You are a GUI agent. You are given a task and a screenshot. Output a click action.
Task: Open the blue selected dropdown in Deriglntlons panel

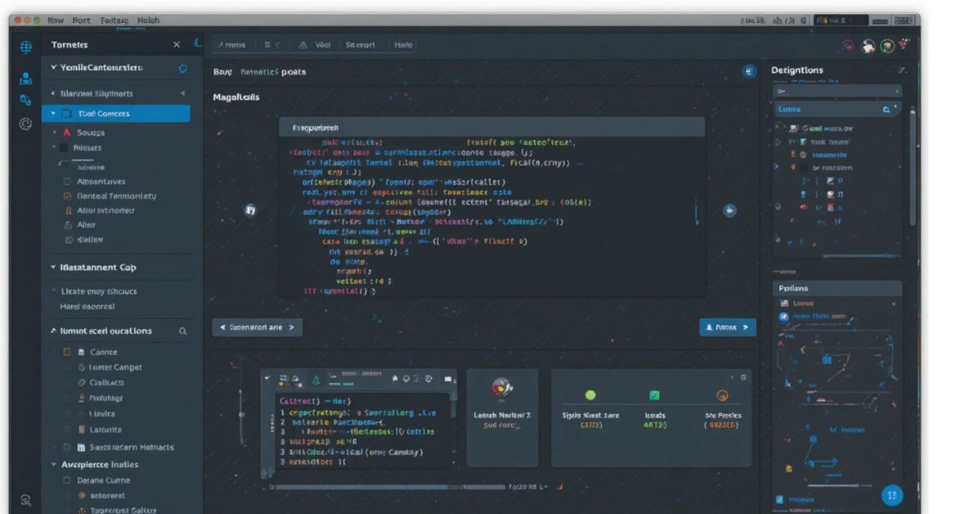click(837, 109)
